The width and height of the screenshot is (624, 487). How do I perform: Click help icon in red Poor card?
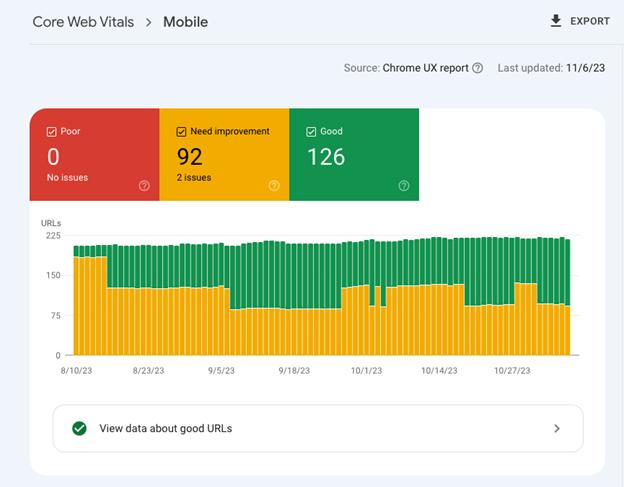click(x=144, y=185)
